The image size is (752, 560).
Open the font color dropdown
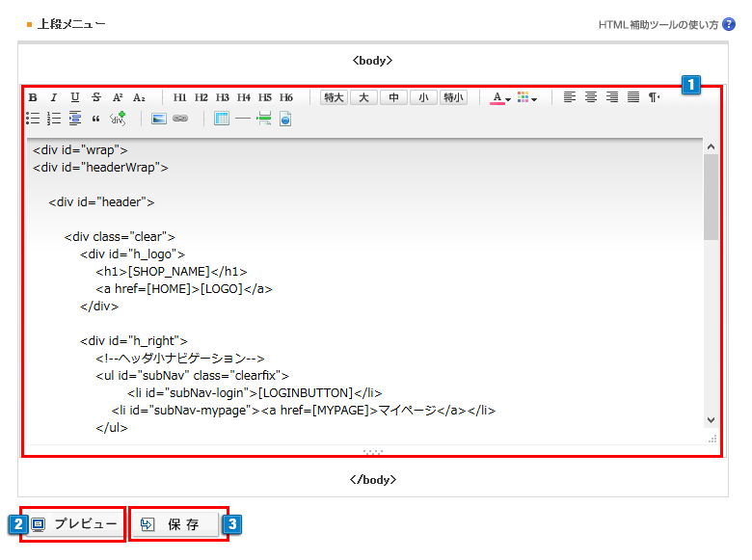coord(500,97)
